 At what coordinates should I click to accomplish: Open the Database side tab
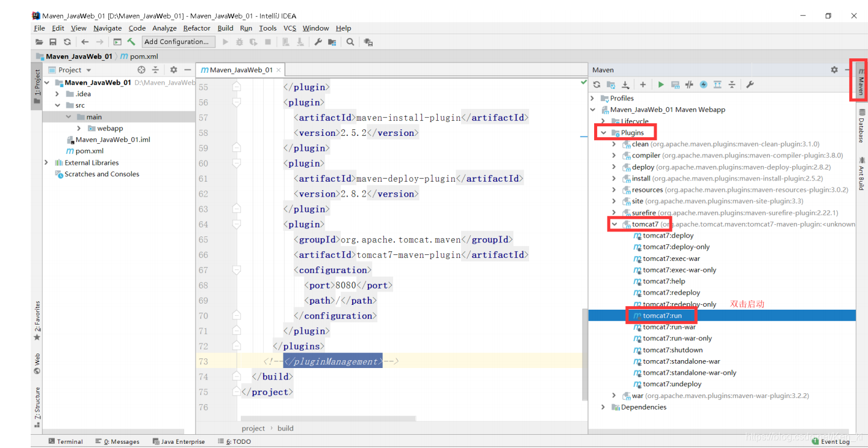[861, 126]
